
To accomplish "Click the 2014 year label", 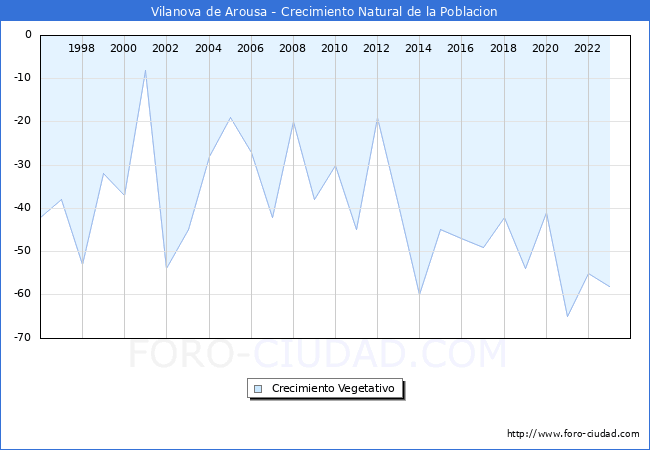I will [418, 48].
